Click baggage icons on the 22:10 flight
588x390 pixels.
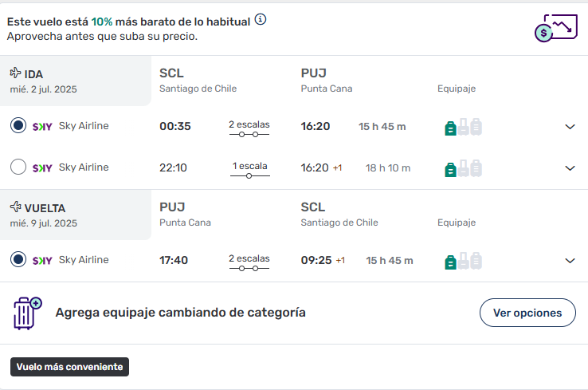[463, 168]
